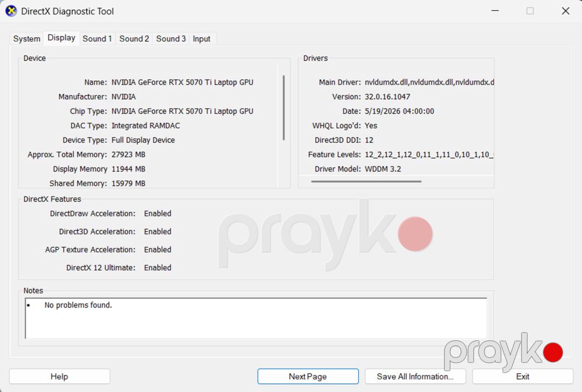Click the Manufacturer value NVIDIA
Viewport: 582px width, 392px height.
(x=123, y=97)
